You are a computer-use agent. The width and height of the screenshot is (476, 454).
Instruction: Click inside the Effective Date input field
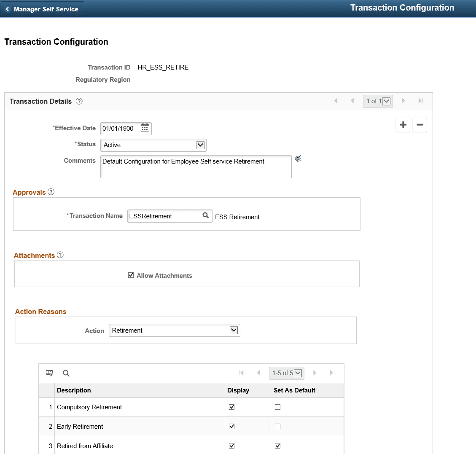120,128
